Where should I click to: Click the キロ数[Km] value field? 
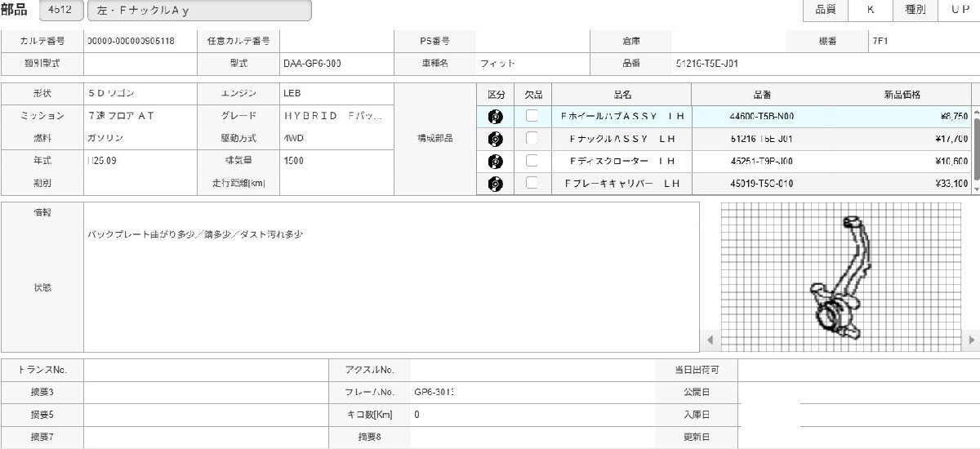(532, 415)
